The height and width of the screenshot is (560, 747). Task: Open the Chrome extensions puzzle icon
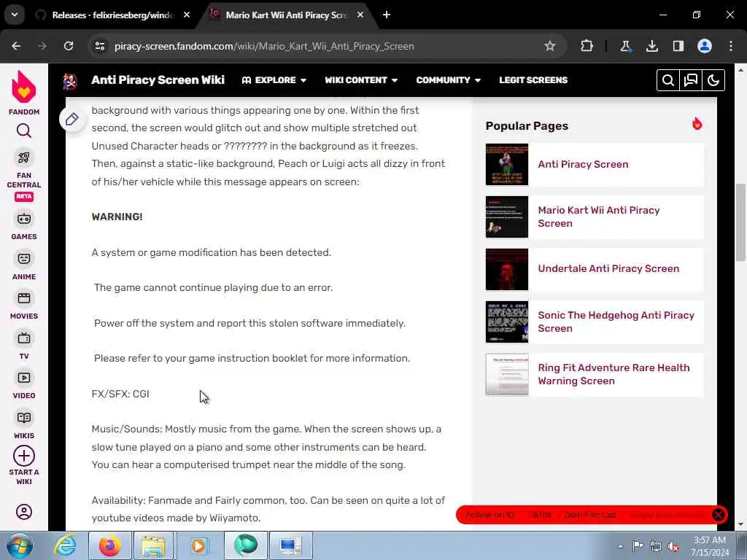tap(587, 46)
